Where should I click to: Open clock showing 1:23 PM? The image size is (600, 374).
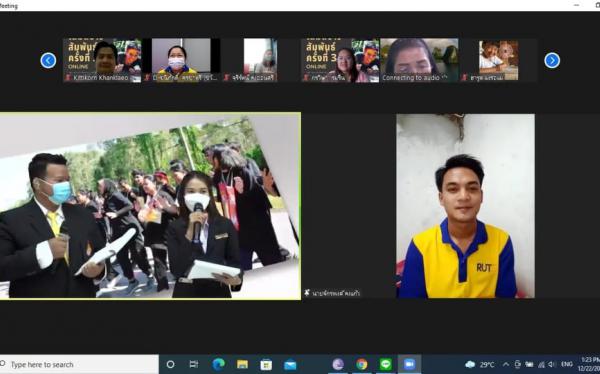[590, 364]
